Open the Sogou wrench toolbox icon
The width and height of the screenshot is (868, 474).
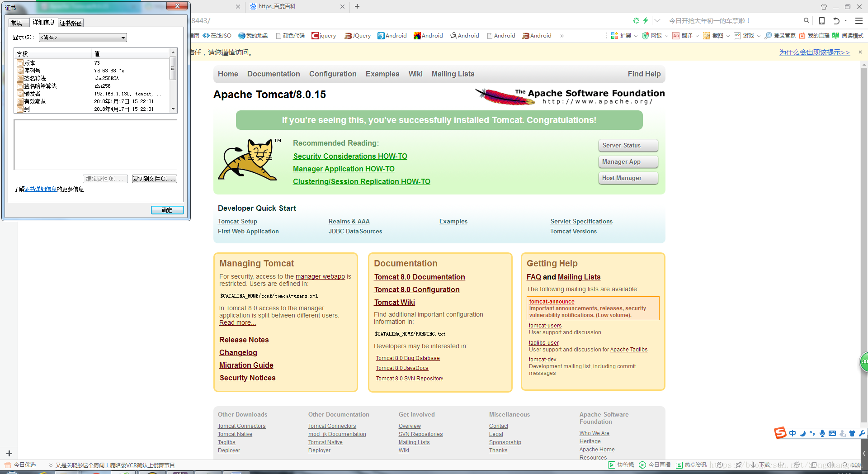point(862,433)
